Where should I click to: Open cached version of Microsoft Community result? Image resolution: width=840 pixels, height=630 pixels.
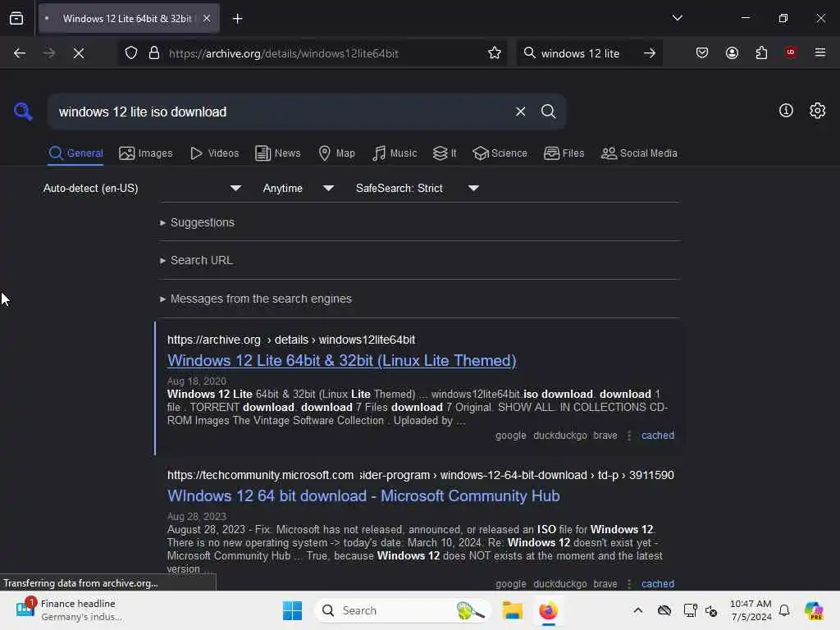(657, 584)
